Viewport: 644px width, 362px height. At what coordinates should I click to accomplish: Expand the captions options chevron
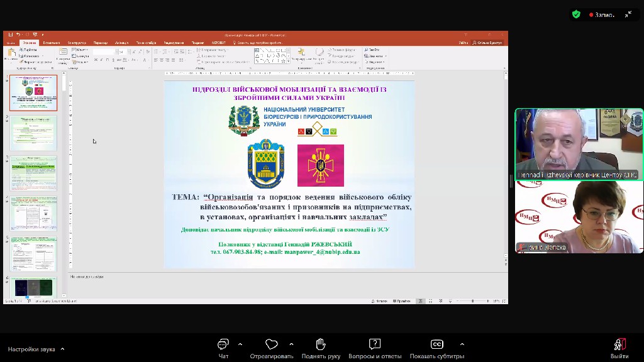point(462,344)
